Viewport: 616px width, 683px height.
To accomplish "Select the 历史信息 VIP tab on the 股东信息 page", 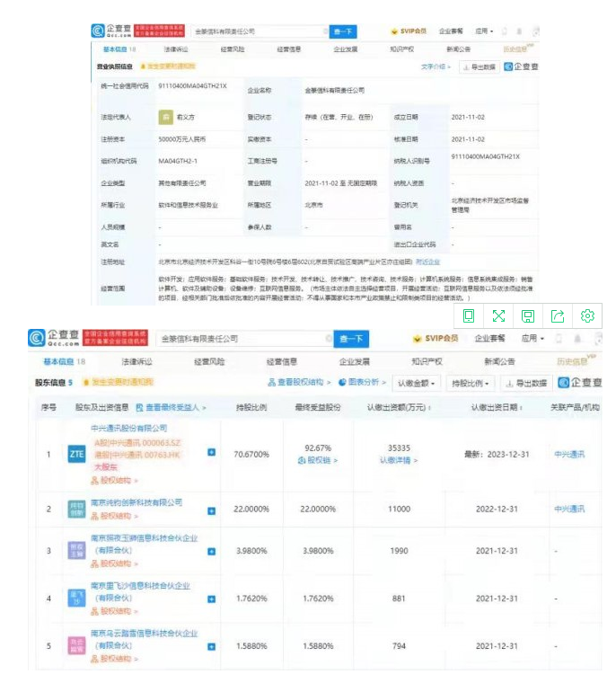I will click(x=574, y=360).
